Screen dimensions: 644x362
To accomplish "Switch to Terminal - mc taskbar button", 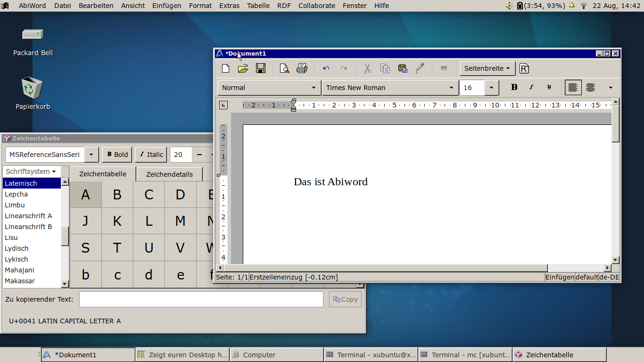I will coord(465,355).
